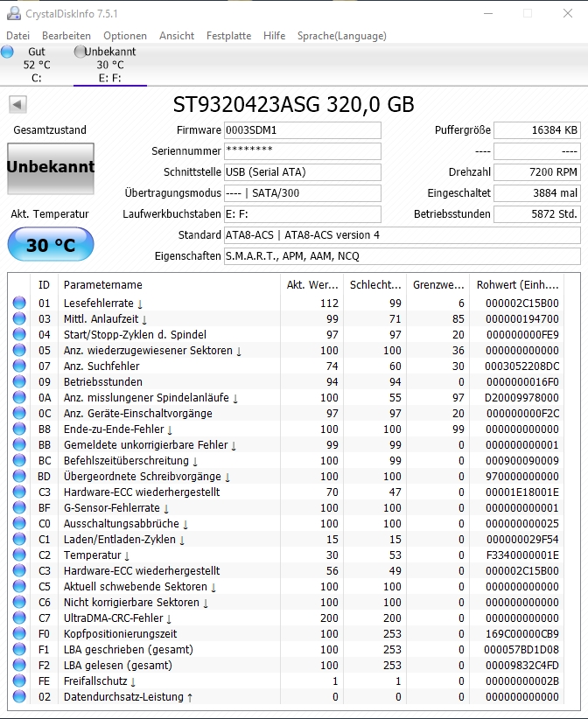Click status icon for Aktuell schwebende Sektoren

pyautogui.click(x=19, y=586)
